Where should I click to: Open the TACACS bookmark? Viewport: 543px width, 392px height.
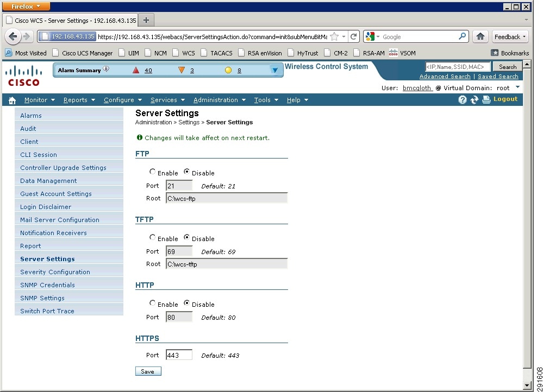pyautogui.click(x=217, y=53)
